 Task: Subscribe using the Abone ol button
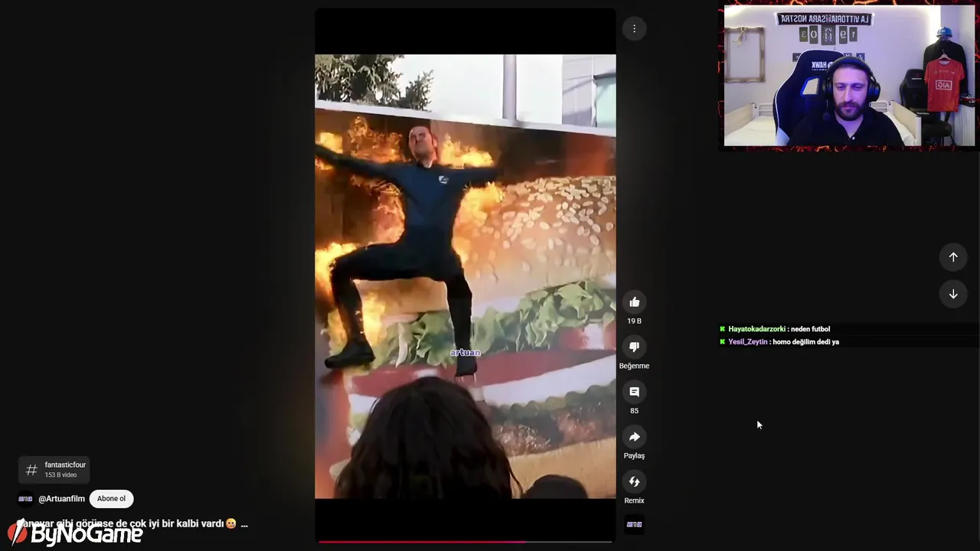tap(111, 499)
